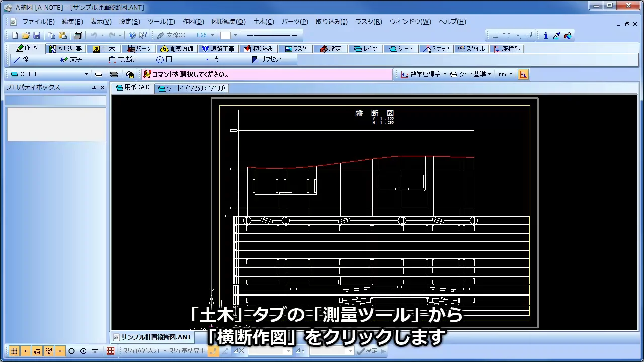The height and width of the screenshot is (362, 644).
Task: Select the 文字 text tool
Action: (x=71, y=59)
